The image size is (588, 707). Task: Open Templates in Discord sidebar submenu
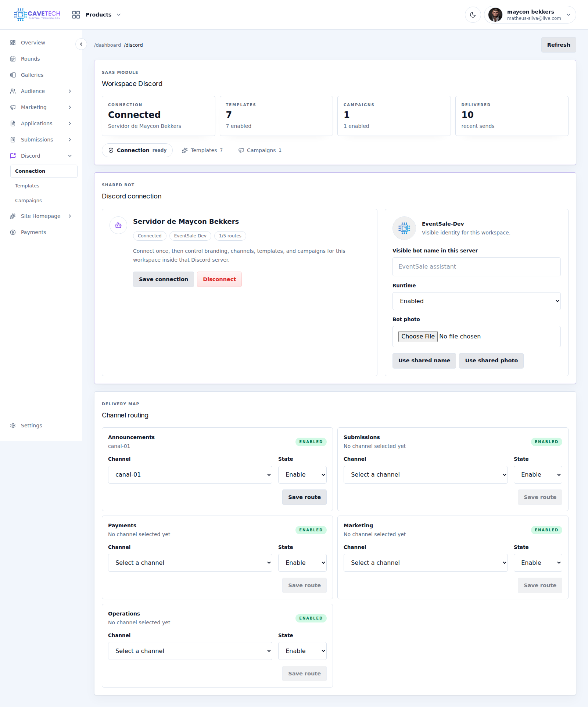tap(44, 186)
